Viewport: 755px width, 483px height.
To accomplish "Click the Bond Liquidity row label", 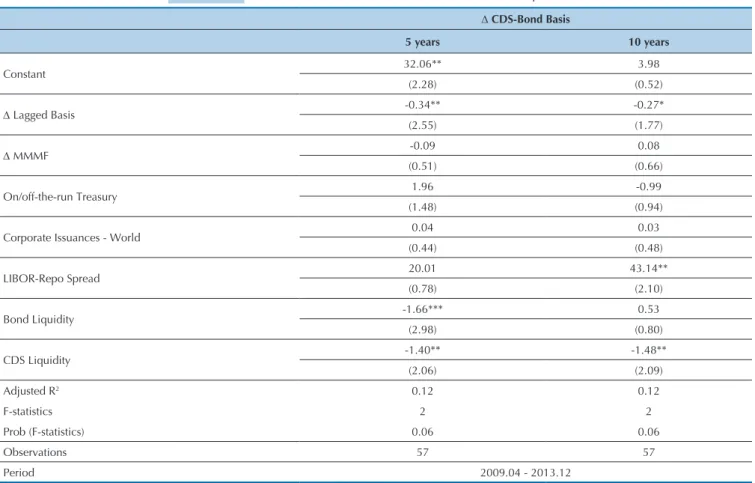I will coord(39,320).
